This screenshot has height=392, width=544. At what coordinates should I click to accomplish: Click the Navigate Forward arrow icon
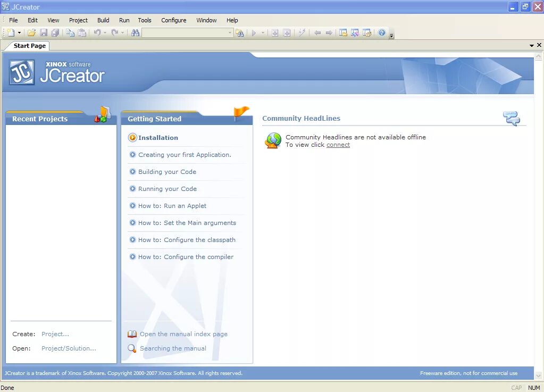pyautogui.click(x=329, y=32)
